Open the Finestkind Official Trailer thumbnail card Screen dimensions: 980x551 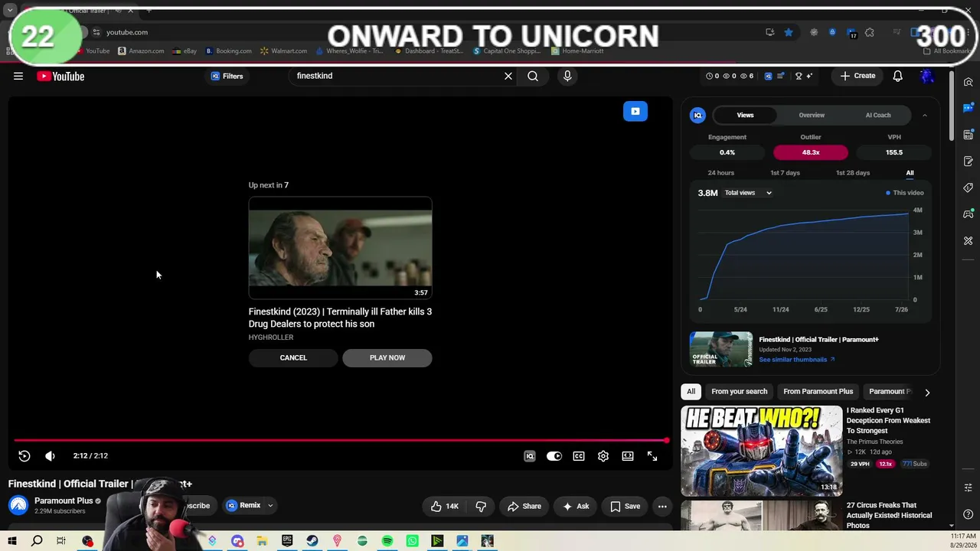tap(721, 350)
